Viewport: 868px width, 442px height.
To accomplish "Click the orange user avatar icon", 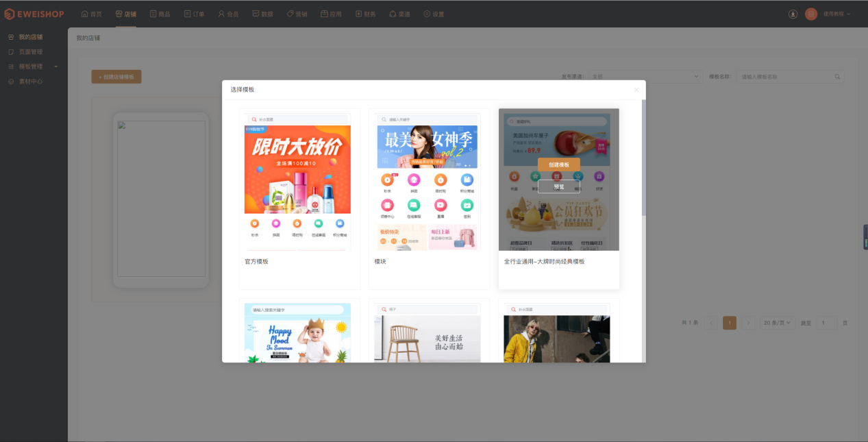I will [811, 14].
